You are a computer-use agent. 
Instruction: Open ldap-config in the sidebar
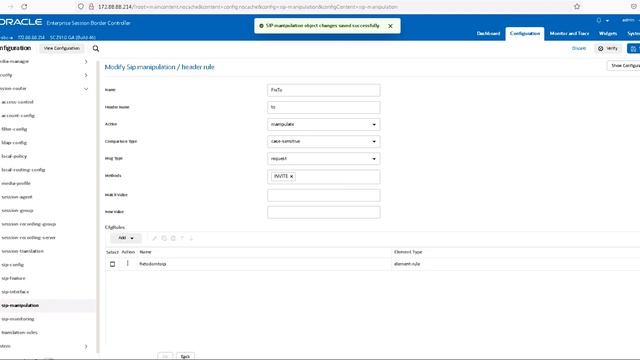click(x=14, y=143)
